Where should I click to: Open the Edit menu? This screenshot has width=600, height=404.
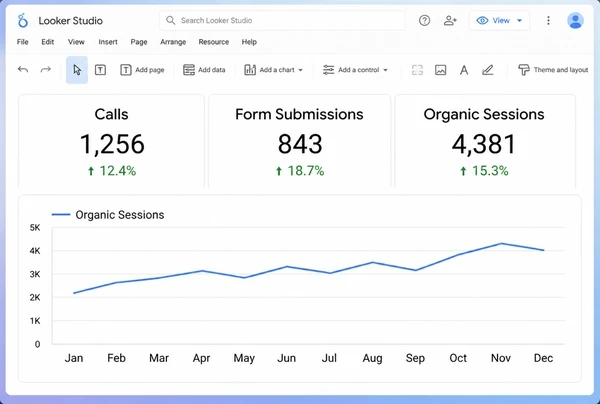[47, 42]
